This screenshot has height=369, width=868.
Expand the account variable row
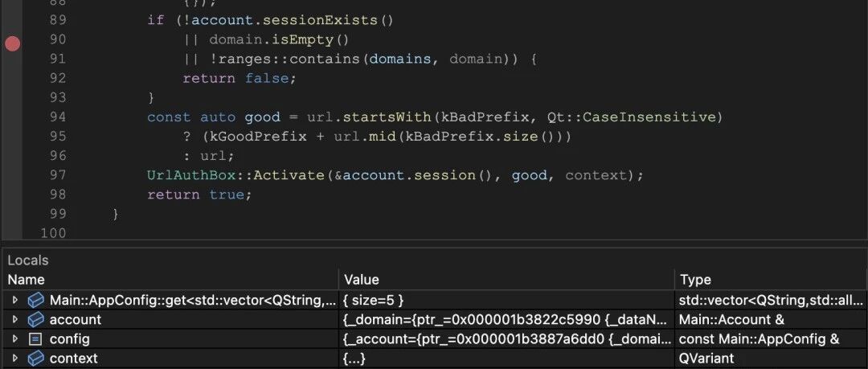[x=15, y=320]
